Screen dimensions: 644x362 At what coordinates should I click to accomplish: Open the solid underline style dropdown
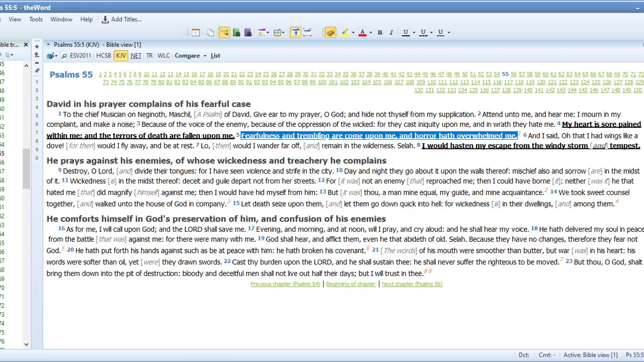[x=414, y=32]
